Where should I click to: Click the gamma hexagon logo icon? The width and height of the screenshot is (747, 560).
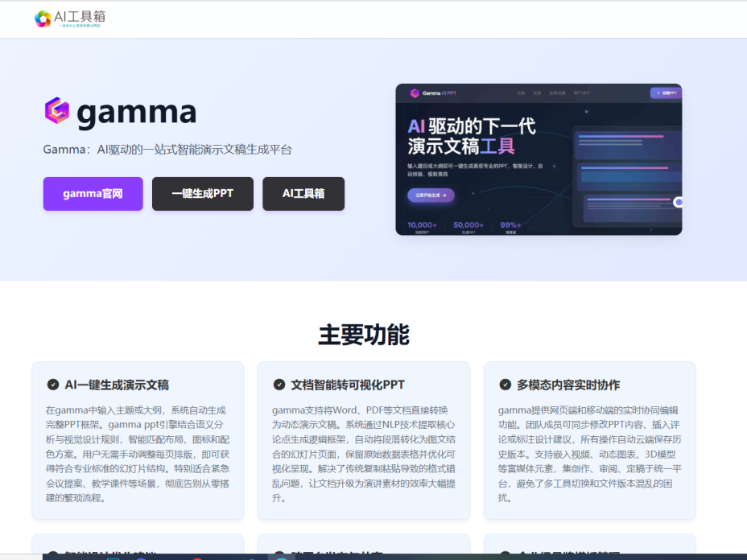(x=56, y=111)
